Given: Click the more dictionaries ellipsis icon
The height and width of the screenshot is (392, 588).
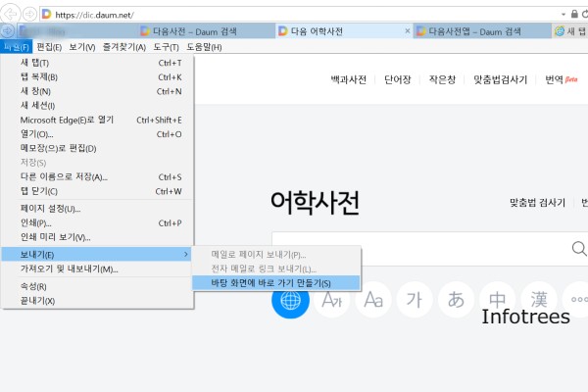Looking at the screenshot, I should point(578,300).
